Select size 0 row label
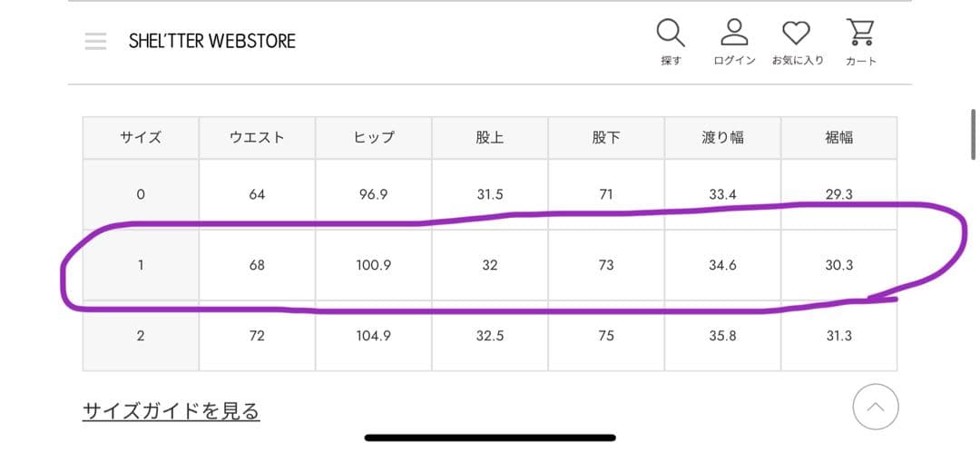This screenshot has width=980, height=453. 141,194
